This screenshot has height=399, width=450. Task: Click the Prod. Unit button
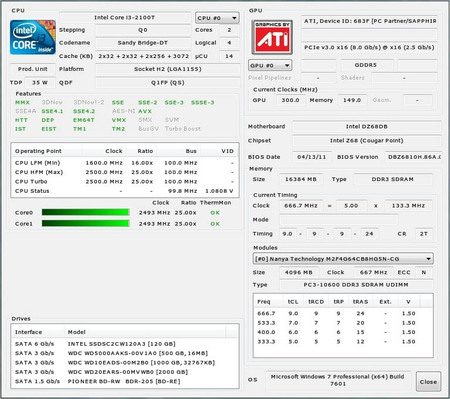(x=33, y=69)
